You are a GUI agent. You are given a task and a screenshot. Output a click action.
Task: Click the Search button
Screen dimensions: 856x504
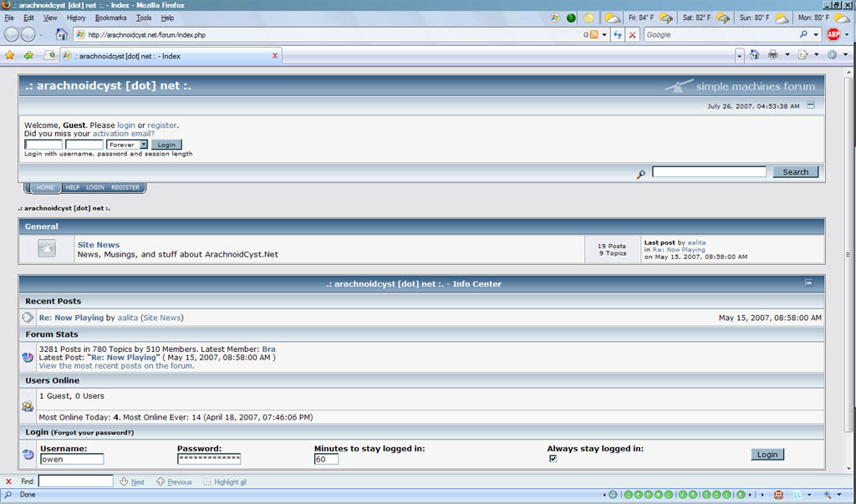coord(795,172)
